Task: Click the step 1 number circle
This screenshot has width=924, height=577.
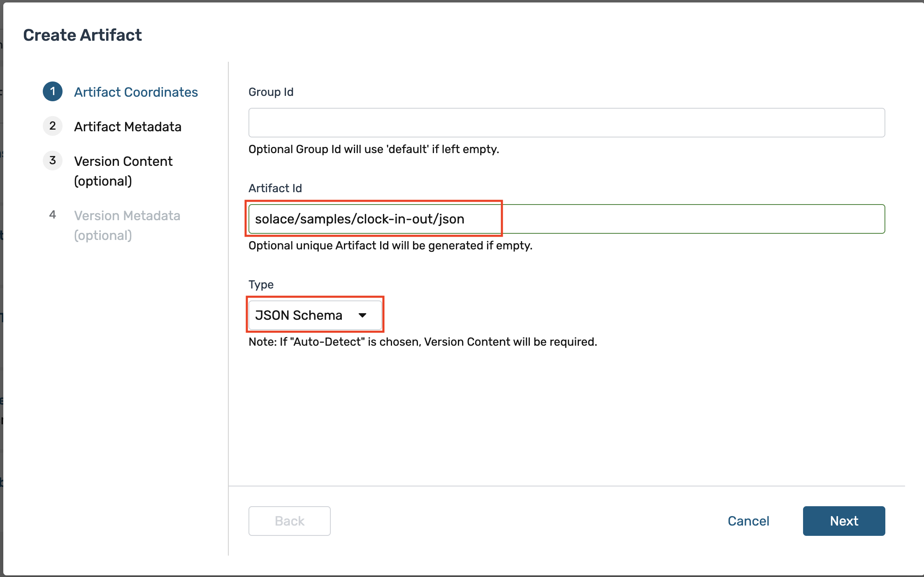Action: [x=53, y=91]
